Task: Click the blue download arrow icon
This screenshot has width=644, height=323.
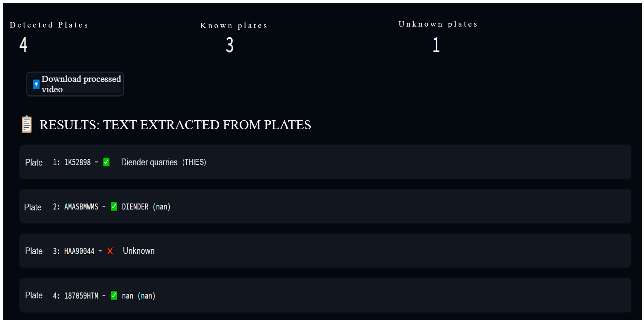Action: [x=36, y=84]
